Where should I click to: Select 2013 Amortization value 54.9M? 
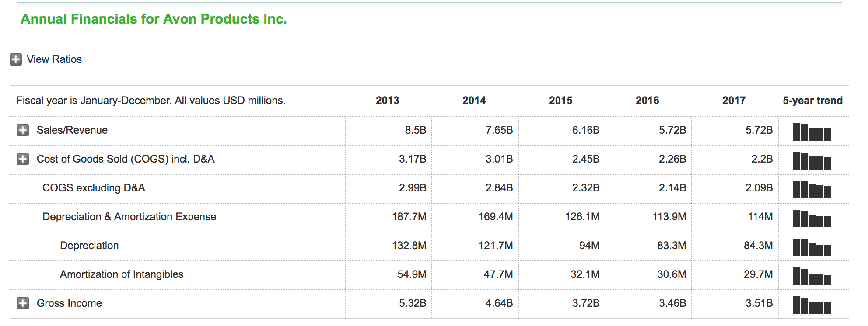[x=412, y=274]
